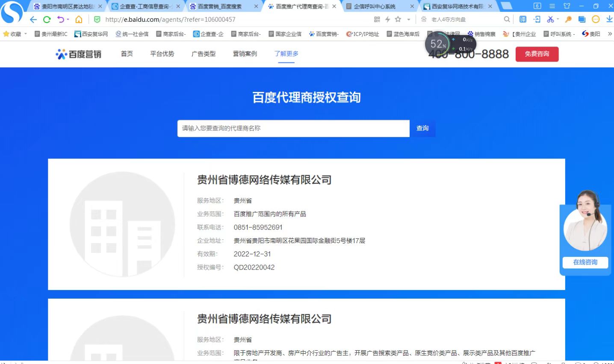This screenshot has height=364, width=614.
Task: Open the 收藏 favorites star
Action: (x=6, y=34)
